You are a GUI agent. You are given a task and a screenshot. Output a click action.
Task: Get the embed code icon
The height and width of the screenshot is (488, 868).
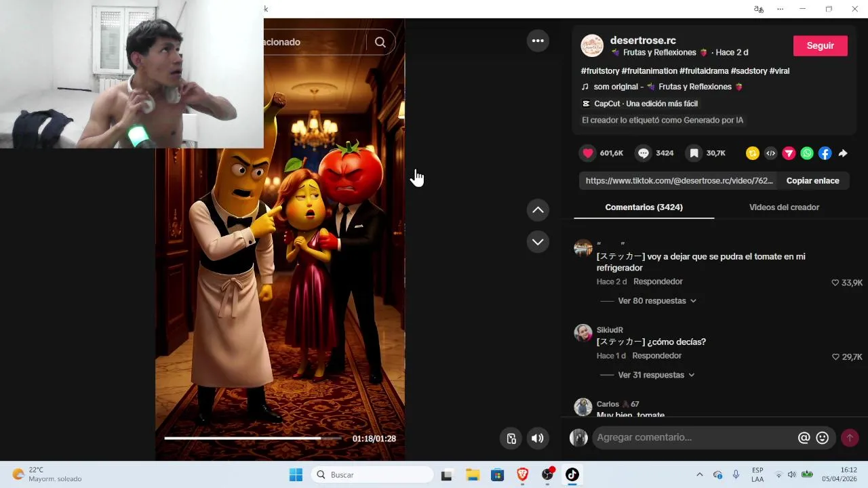coord(770,154)
